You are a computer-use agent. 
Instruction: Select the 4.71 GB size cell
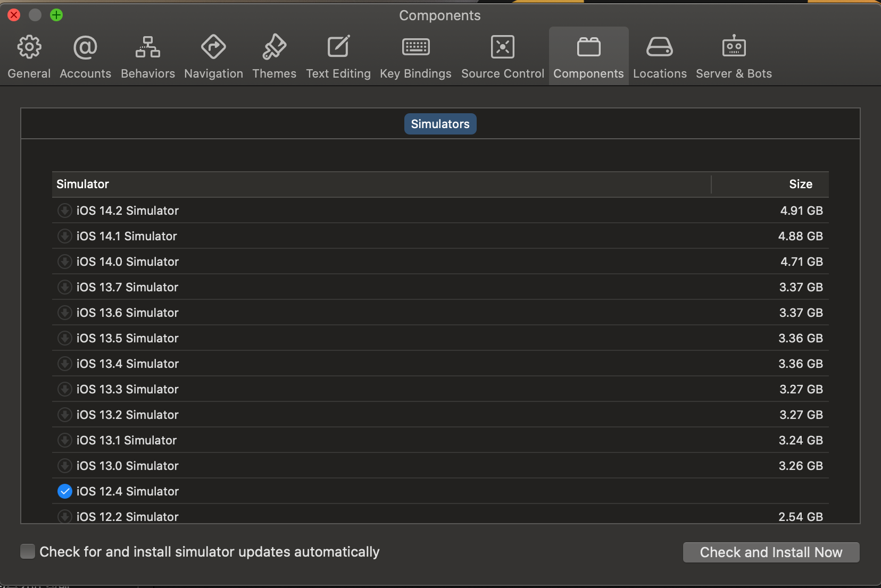click(x=801, y=262)
